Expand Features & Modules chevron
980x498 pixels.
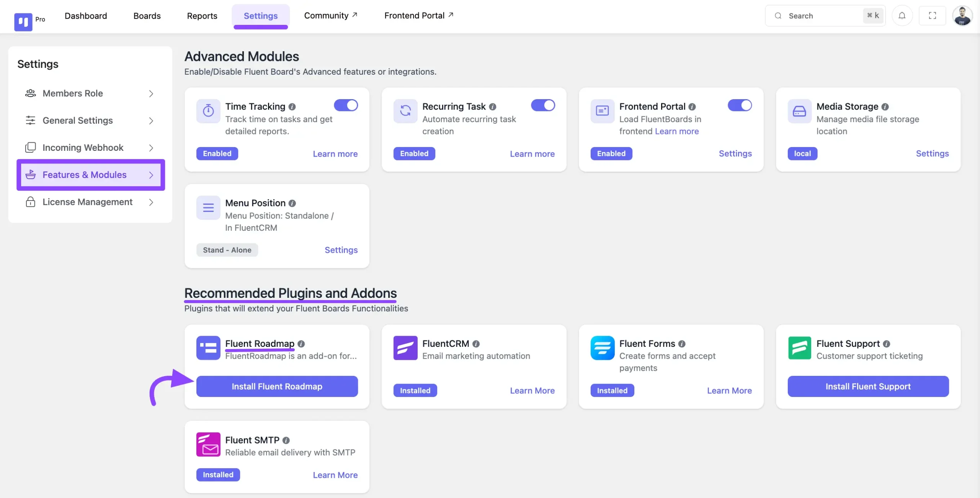click(x=151, y=175)
